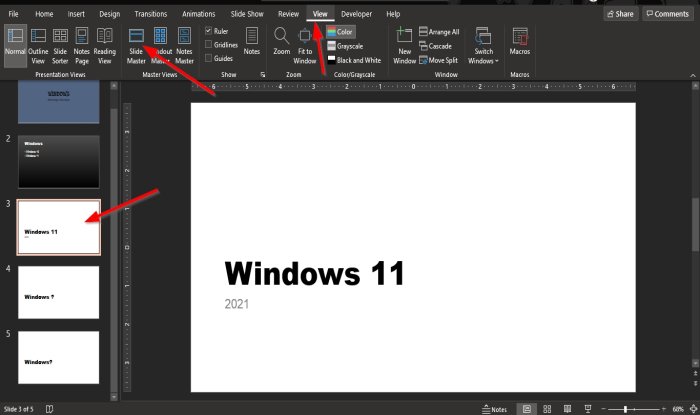Select Outline View icon
700x415 pixels.
(x=38, y=46)
